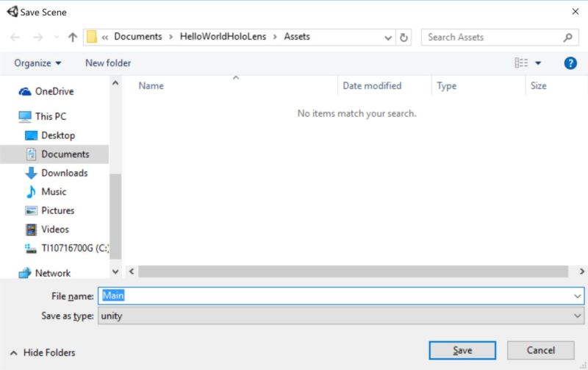This screenshot has height=370, width=588.
Task: Navigate to HelloWorldHoloLens in breadcrumb
Action: [223, 36]
